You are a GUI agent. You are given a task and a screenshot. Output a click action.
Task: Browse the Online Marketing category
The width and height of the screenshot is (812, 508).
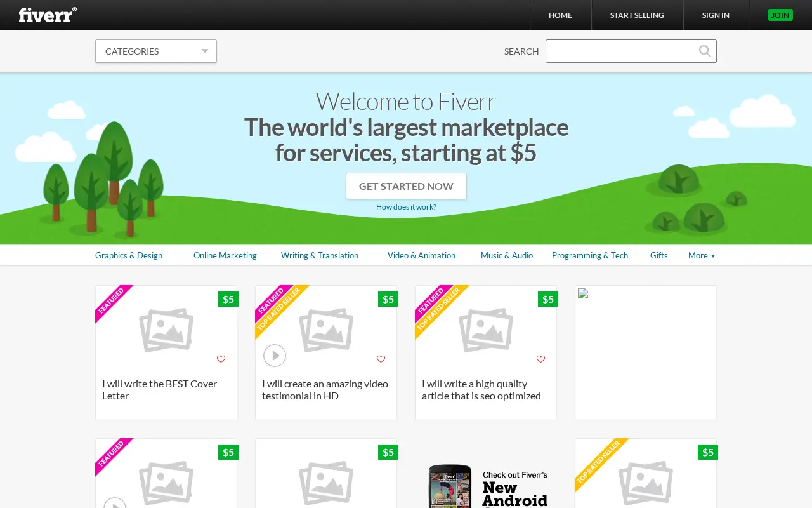click(x=225, y=255)
